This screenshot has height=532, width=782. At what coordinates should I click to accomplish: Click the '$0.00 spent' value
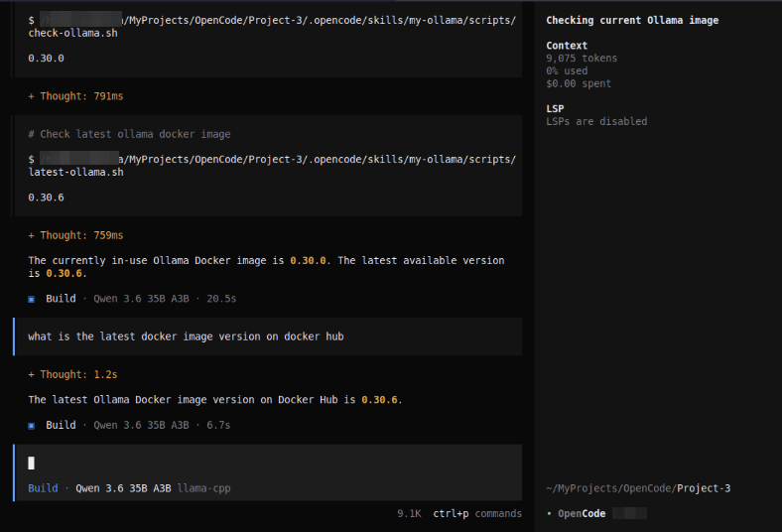point(579,83)
